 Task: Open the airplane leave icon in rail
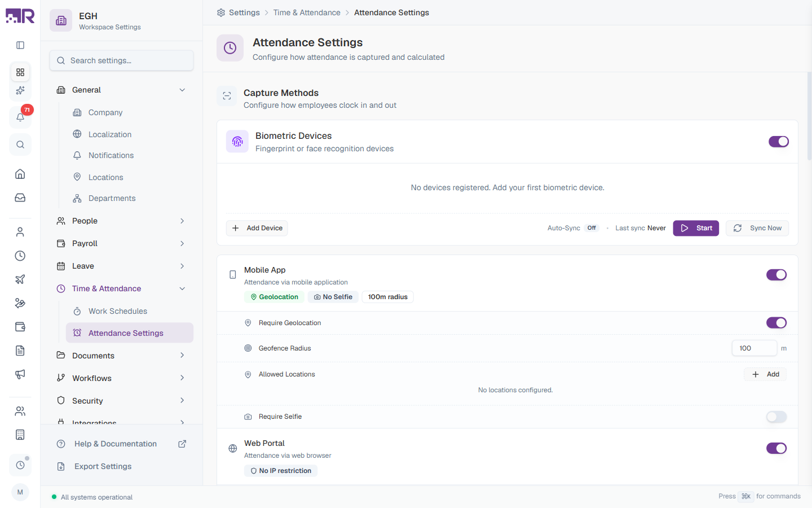coord(20,279)
